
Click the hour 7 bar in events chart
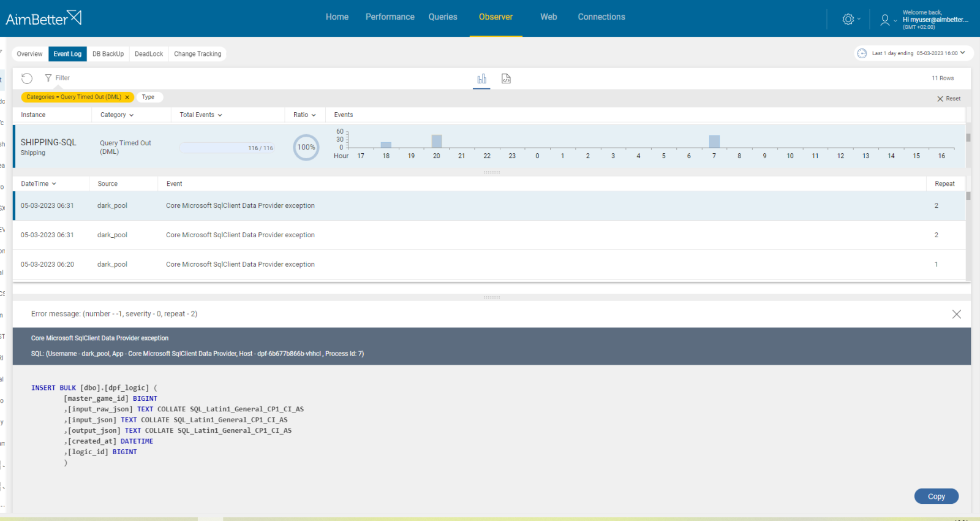click(x=714, y=142)
